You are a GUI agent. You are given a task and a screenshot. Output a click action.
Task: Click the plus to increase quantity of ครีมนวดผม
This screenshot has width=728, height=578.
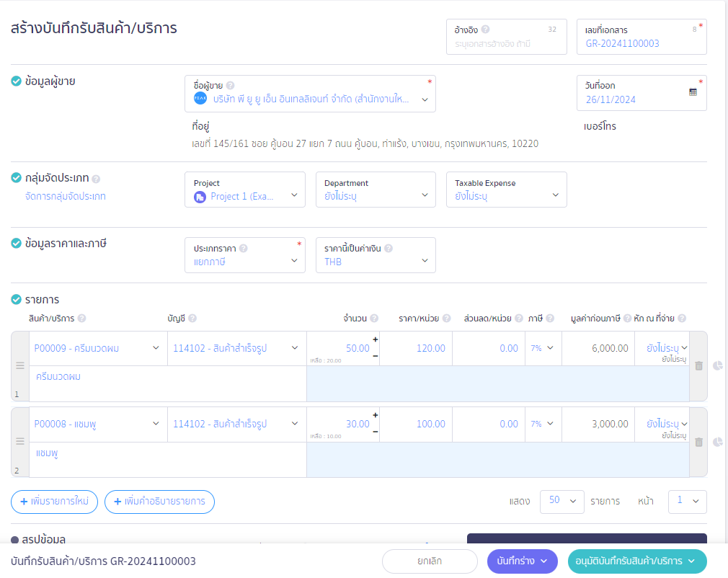pos(375,339)
